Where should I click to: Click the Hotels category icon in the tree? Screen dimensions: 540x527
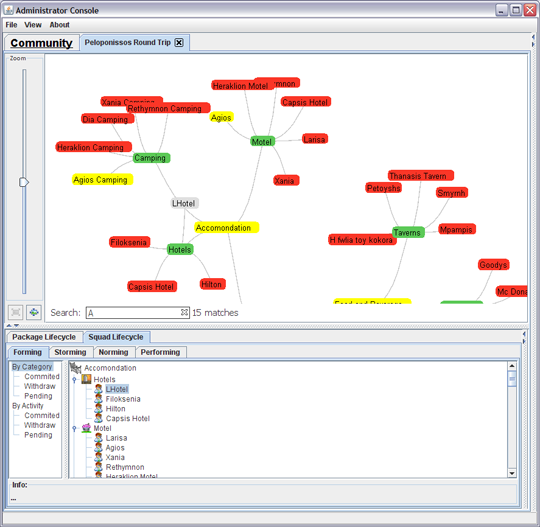pyautogui.click(x=86, y=379)
